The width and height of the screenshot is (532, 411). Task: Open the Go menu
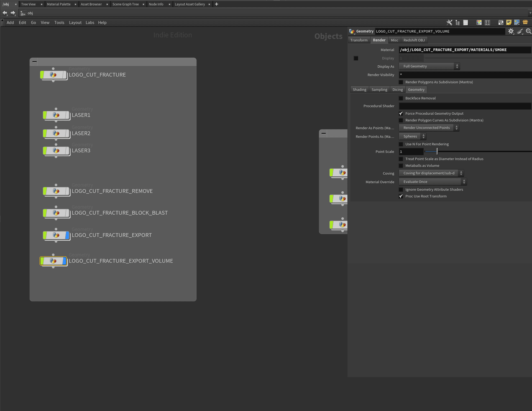(33, 23)
